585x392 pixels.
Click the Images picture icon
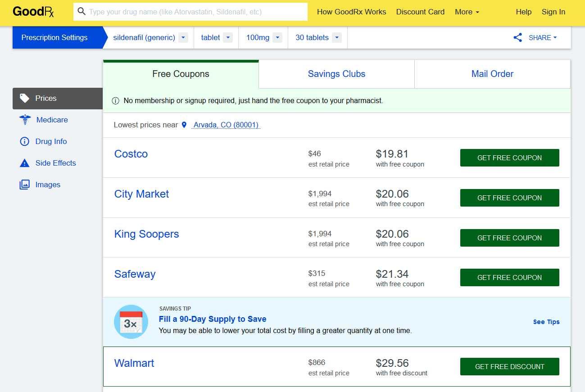tap(24, 185)
